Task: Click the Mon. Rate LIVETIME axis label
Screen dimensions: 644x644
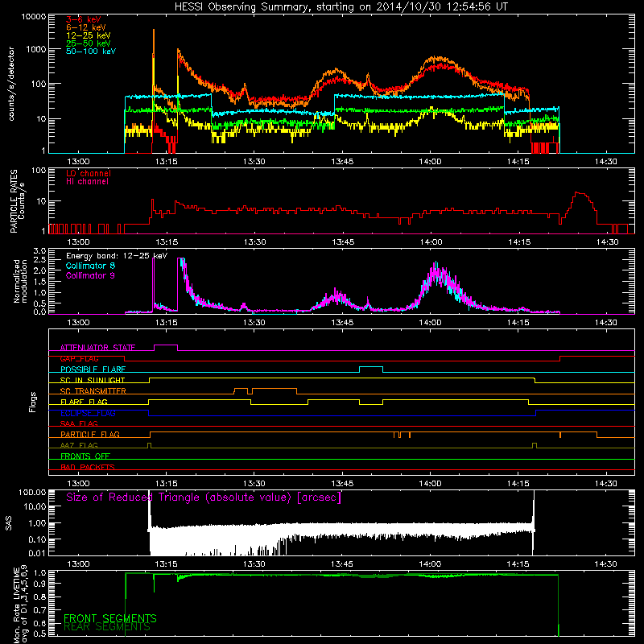Action: [x=20, y=605]
